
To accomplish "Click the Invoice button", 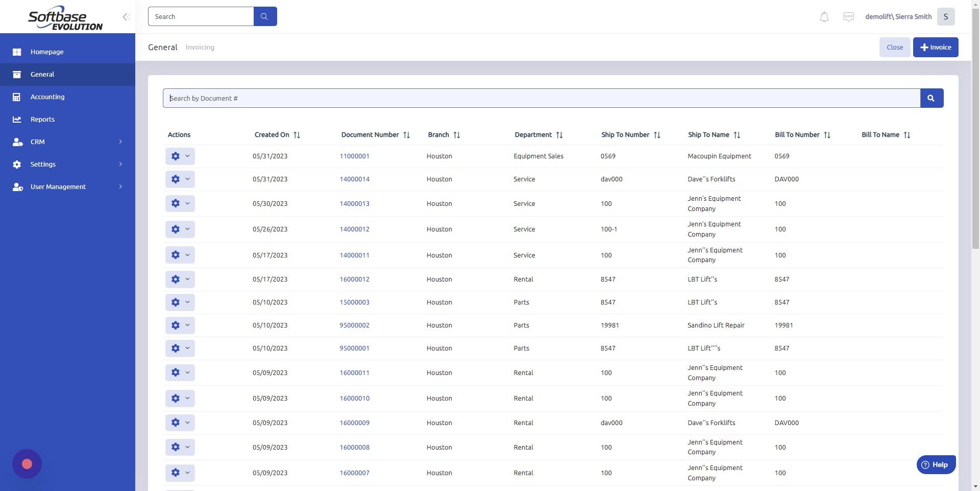I will tap(935, 47).
